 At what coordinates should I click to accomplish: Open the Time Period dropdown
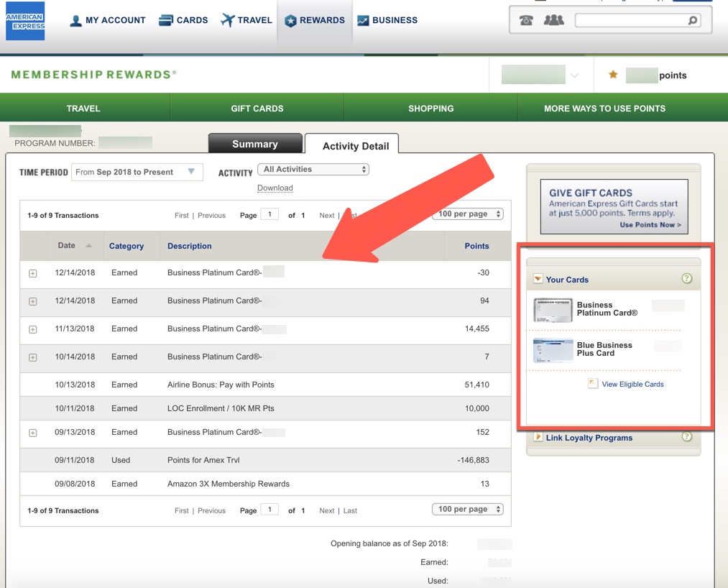click(137, 172)
